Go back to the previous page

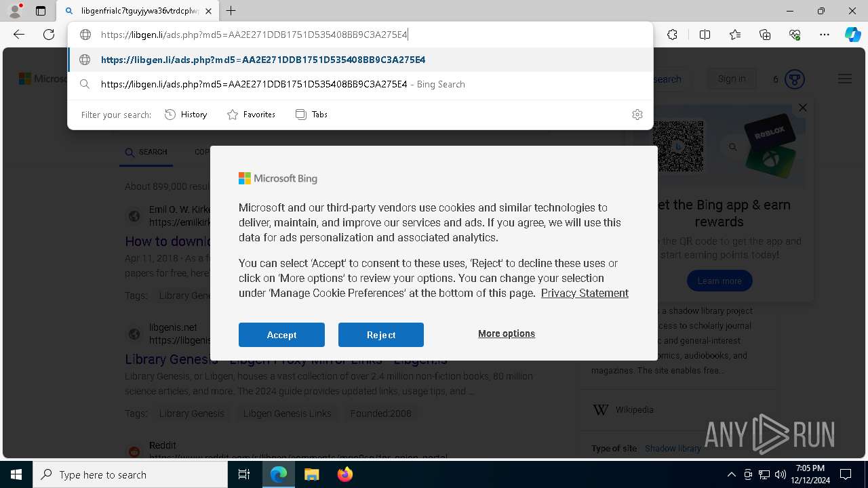(19, 35)
